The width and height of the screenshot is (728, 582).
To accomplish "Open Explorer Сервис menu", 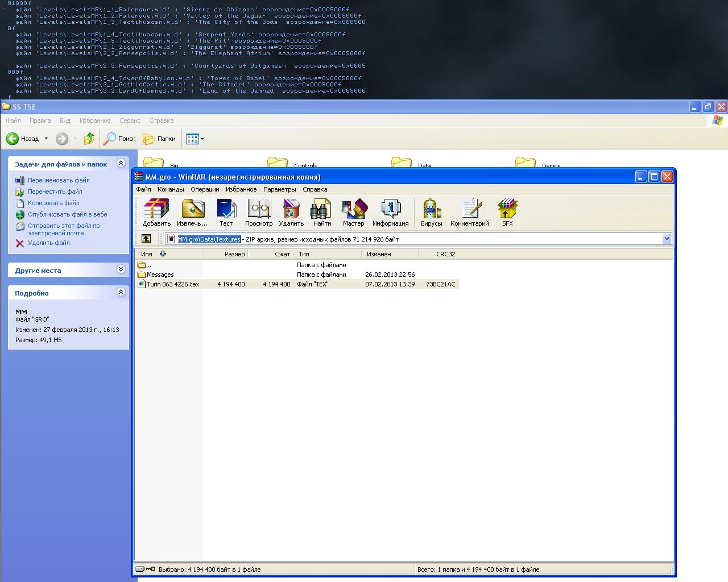I will coord(130,120).
